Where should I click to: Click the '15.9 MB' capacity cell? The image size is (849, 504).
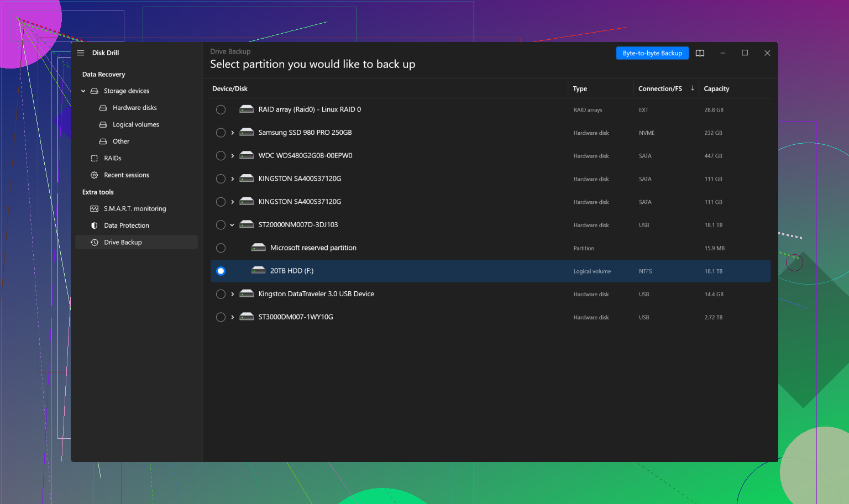pos(715,249)
